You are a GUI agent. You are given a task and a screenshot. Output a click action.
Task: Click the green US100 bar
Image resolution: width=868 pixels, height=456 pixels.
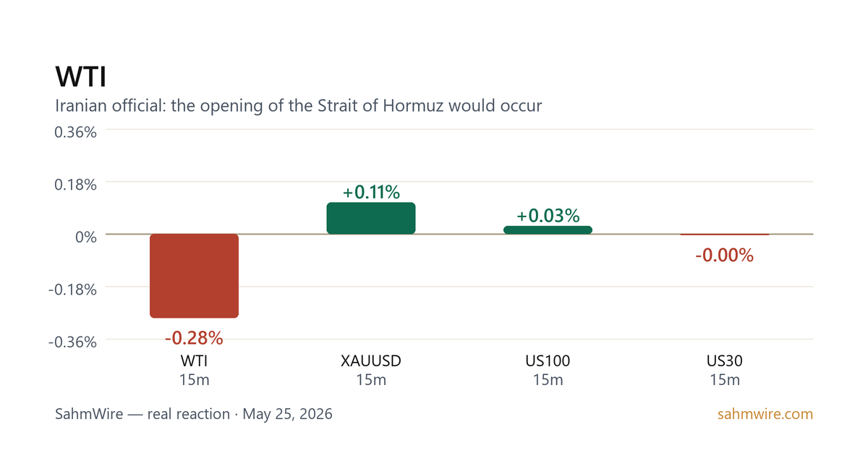(548, 229)
